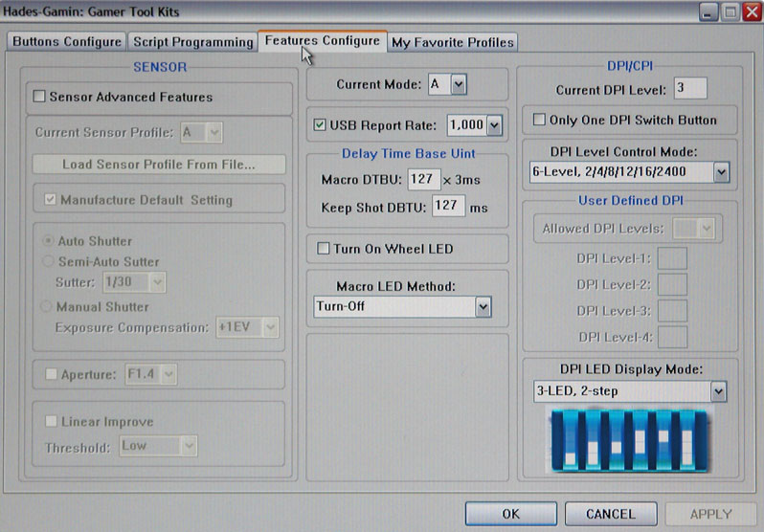This screenshot has height=532, width=764.
Task: Tick the Aperture checkbox
Action: tap(51, 374)
